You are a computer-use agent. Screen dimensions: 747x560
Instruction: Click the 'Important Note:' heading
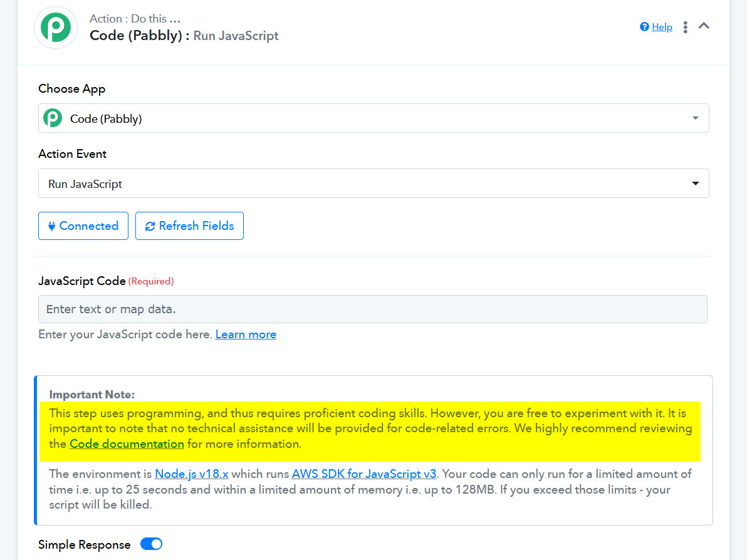click(92, 394)
